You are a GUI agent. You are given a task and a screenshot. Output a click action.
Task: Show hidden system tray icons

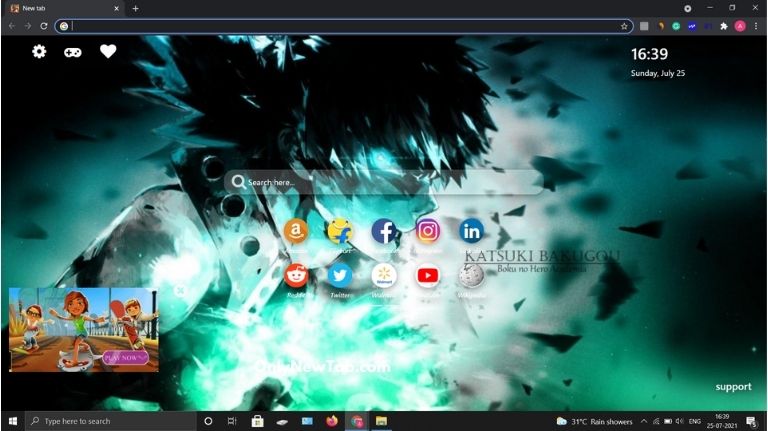(644, 421)
